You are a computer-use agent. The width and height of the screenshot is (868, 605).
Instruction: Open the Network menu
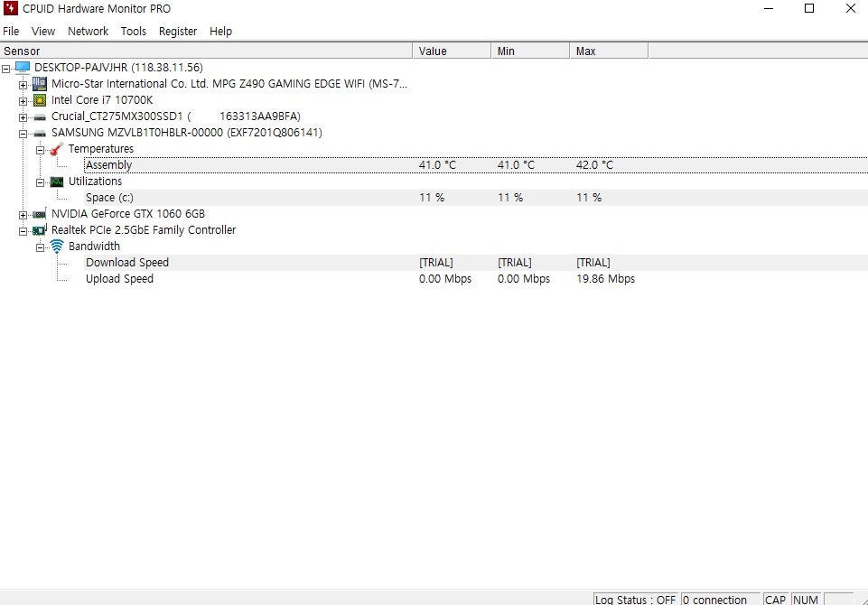(88, 31)
